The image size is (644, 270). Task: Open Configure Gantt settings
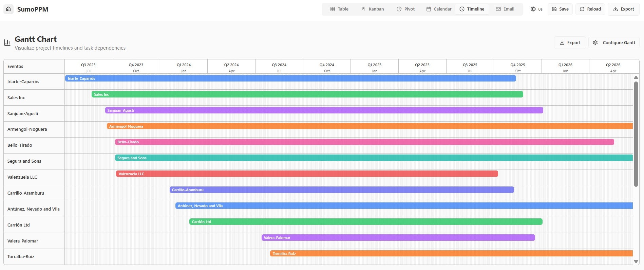(614, 42)
